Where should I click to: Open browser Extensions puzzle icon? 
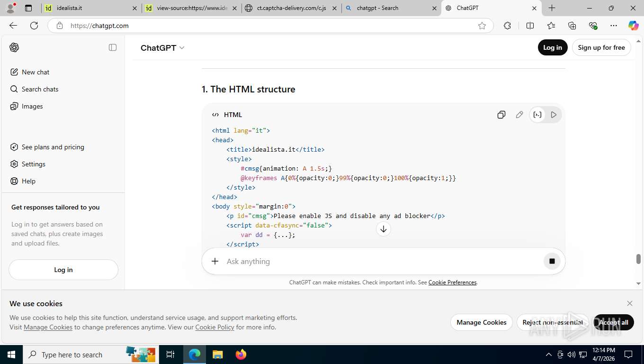[x=507, y=26]
